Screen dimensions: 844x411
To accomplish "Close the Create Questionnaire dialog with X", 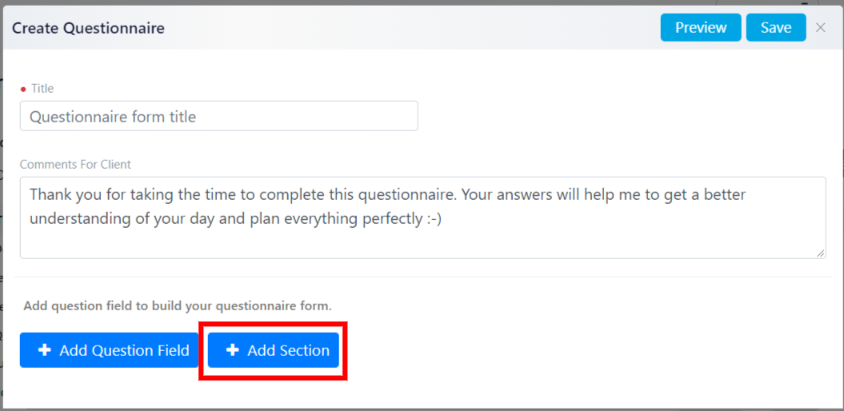I will [x=820, y=27].
